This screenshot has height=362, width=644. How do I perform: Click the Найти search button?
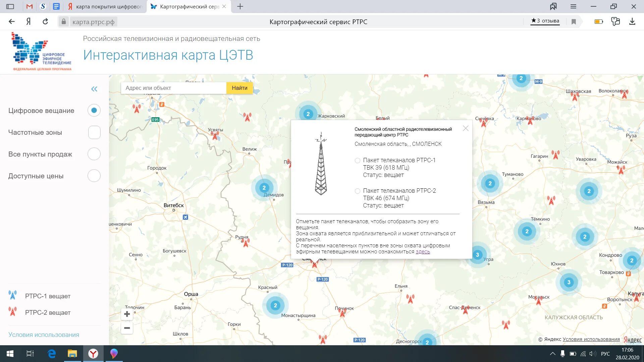(x=239, y=88)
